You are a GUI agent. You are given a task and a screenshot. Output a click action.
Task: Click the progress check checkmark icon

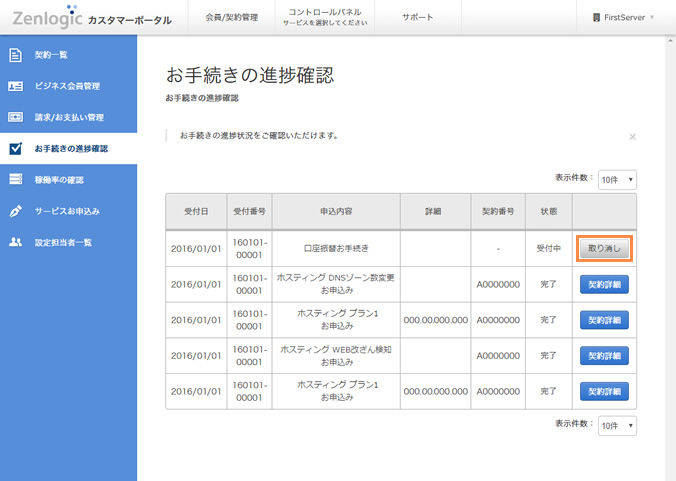15,149
